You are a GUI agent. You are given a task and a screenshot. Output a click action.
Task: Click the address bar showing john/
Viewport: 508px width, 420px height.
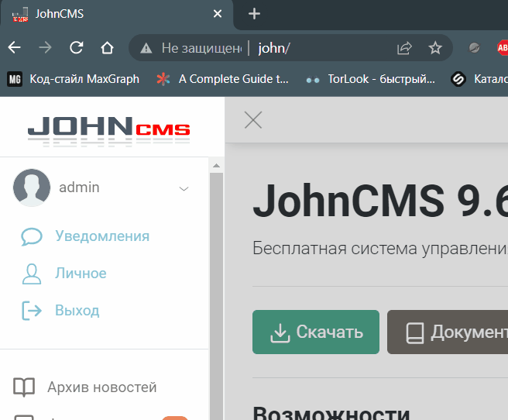[325, 48]
